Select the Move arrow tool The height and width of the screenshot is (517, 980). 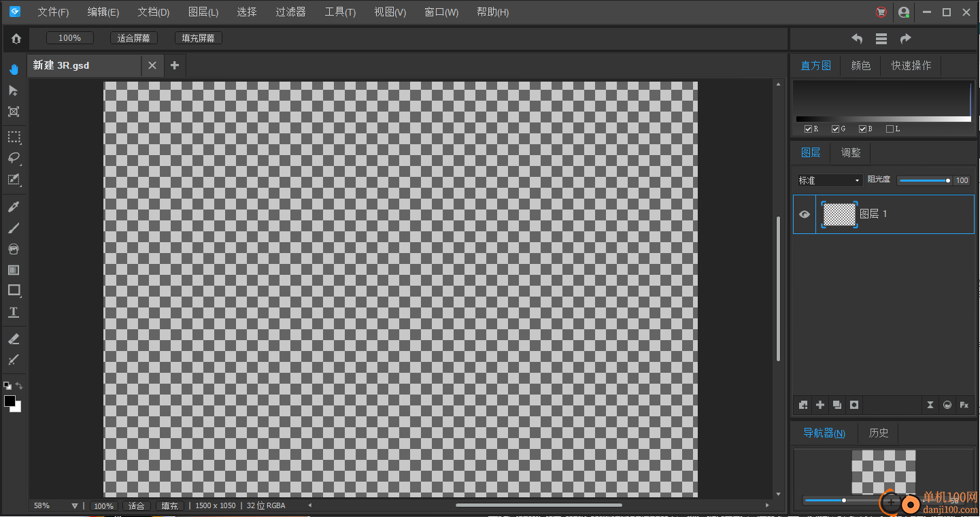pyautogui.click(x=14, y=90)
